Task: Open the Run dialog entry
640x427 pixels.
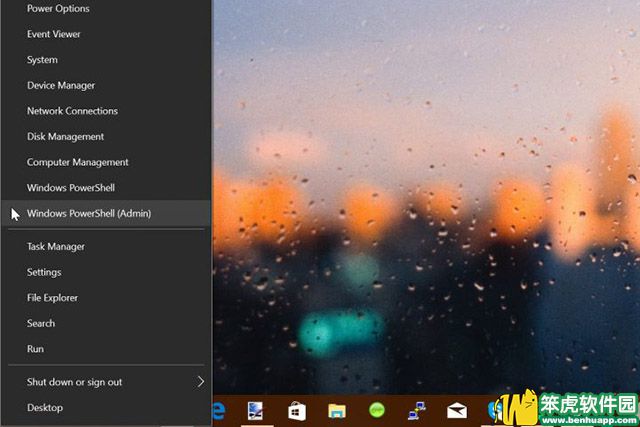Action: 106,349
